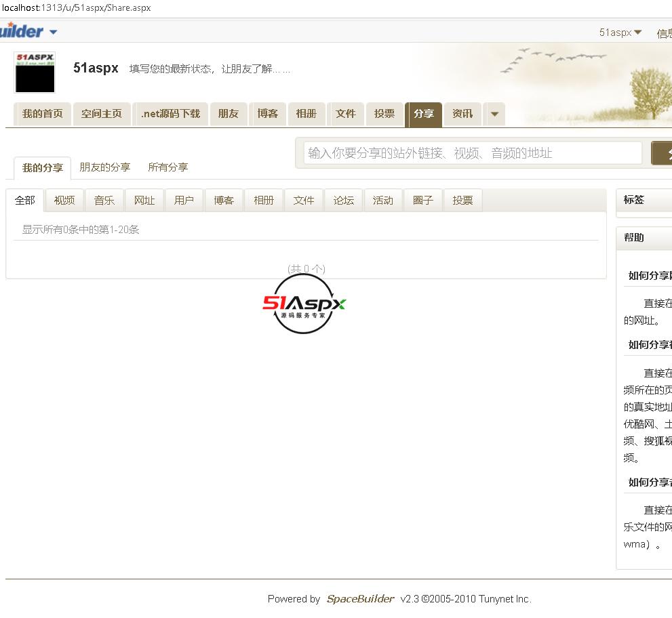
Task: Open the 我的首页 navigation tab
Action: [43, 114]
